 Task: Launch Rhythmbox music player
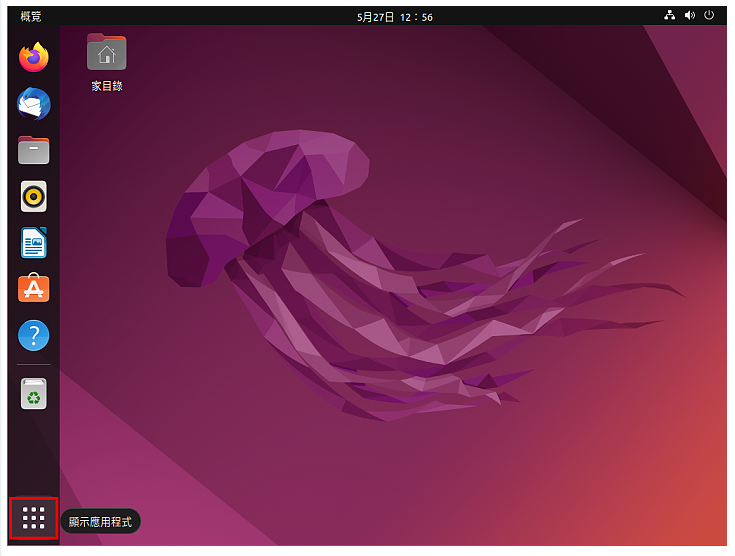click(33, 196)
